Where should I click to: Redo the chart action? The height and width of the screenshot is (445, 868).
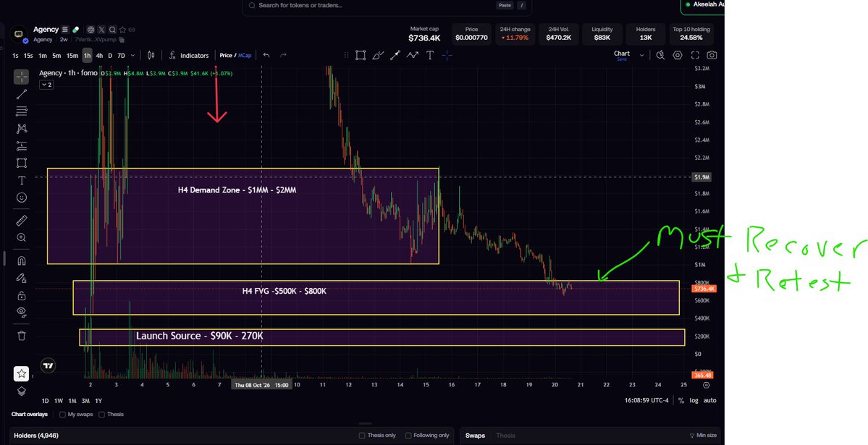(284, 55)
